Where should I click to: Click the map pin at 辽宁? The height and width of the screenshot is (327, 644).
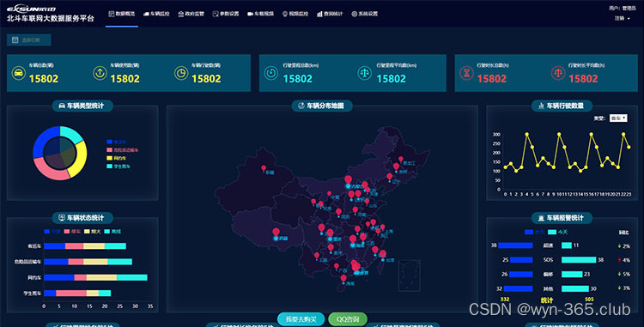[x=389, y=177]
